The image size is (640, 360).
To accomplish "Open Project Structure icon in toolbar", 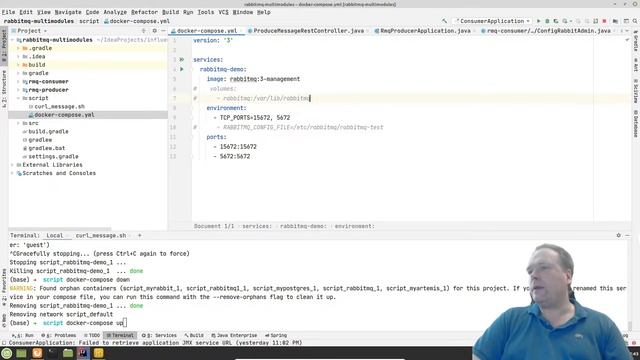I will point(615,21).
